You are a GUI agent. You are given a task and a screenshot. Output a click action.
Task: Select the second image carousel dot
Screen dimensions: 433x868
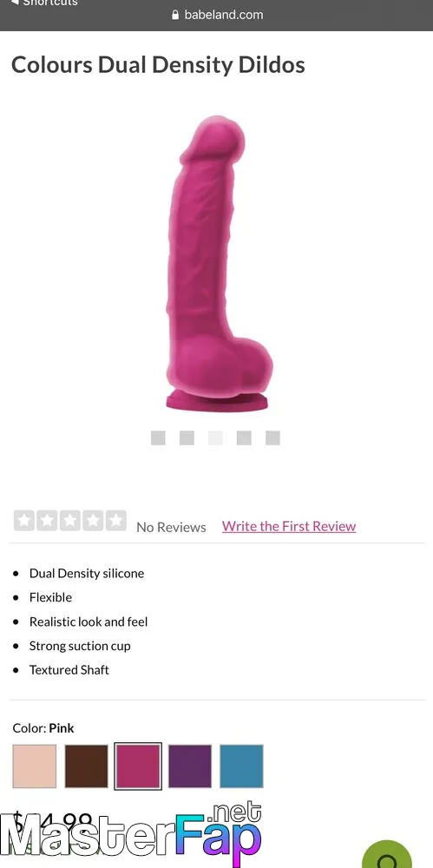point(187,437)
